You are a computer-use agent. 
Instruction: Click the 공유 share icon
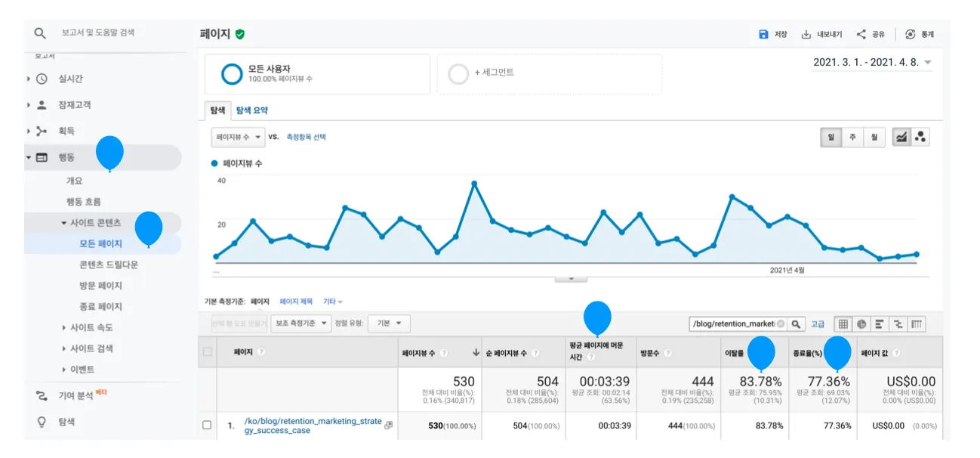click(861, 34)
